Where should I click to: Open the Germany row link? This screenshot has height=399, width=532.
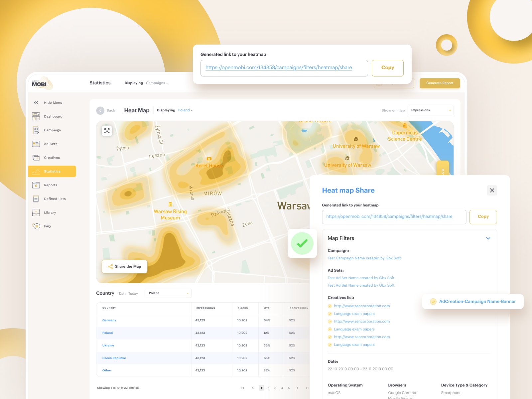[x=109, y=321]
